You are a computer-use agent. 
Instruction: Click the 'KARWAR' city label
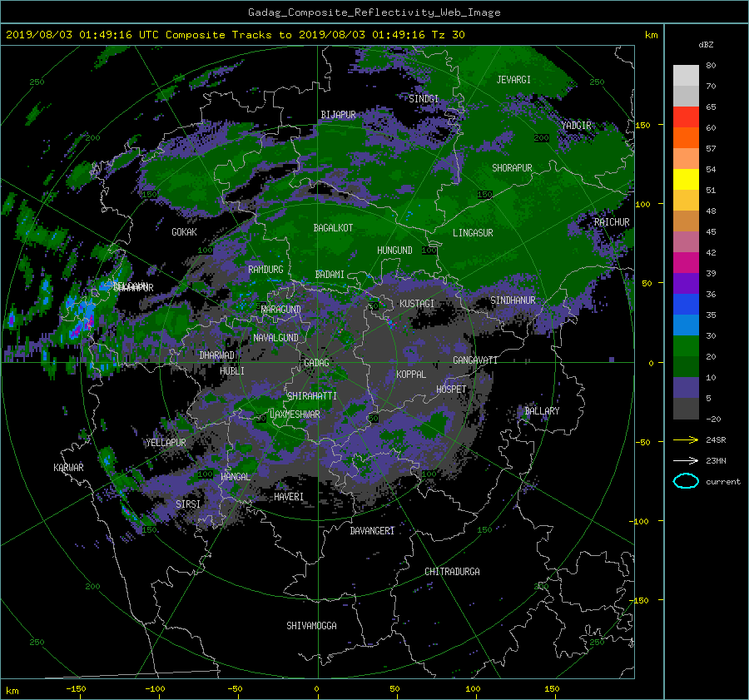[69, 468]
